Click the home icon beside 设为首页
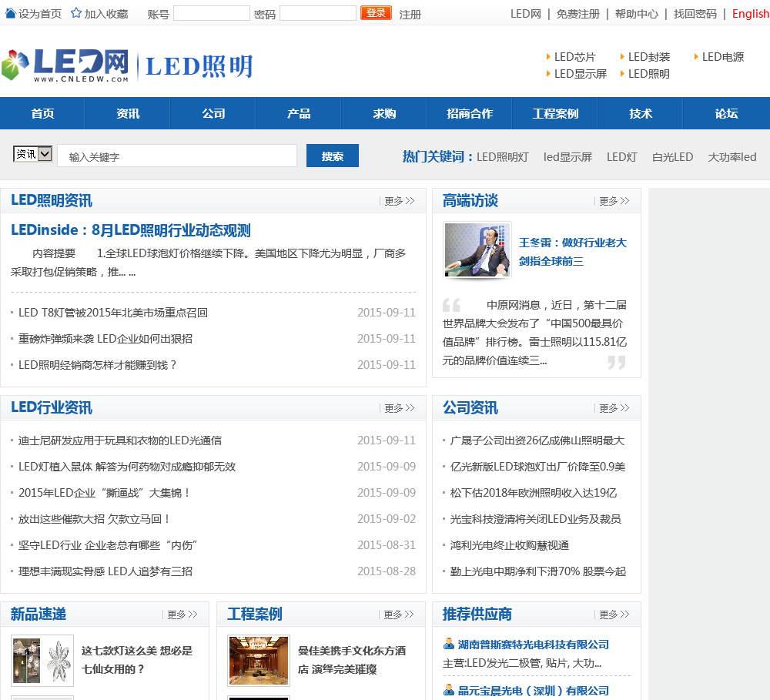770x700 pixels. pos(10,13)
